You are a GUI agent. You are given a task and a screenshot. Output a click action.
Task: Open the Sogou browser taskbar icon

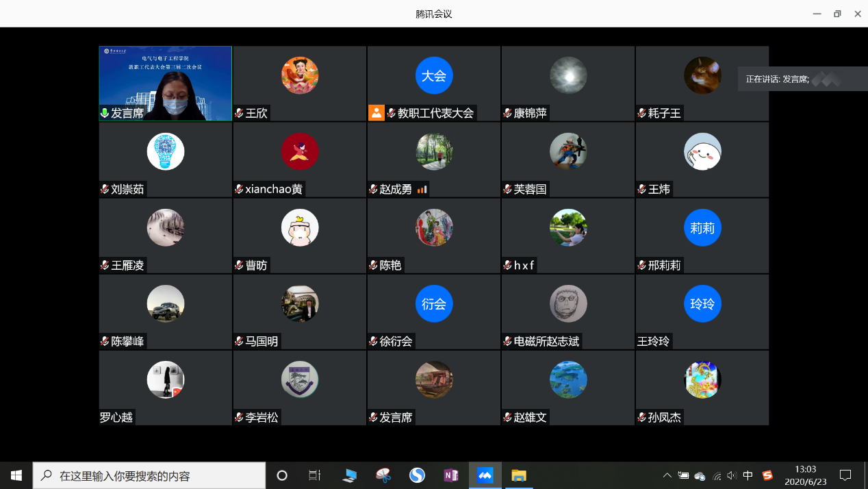(417, 475)
